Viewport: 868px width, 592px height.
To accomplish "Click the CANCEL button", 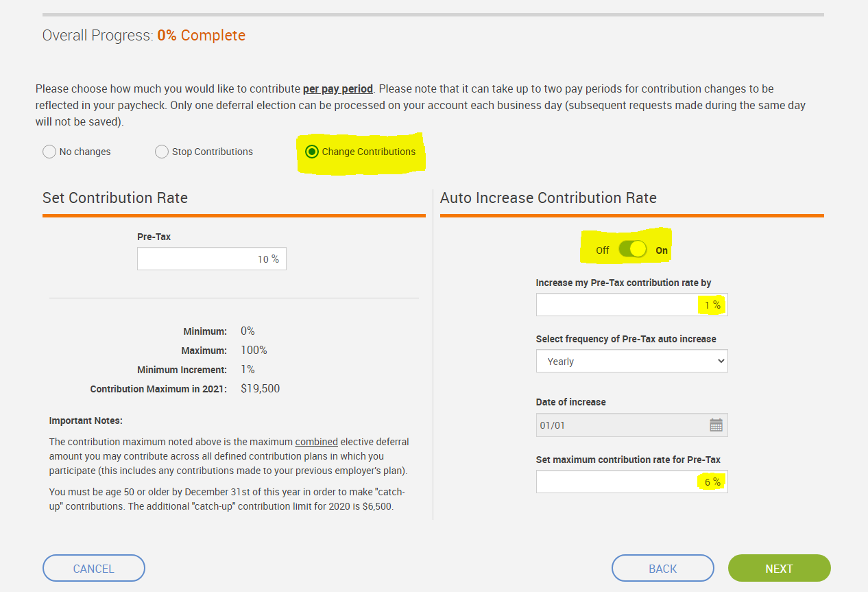I will [x=94, y=568].
